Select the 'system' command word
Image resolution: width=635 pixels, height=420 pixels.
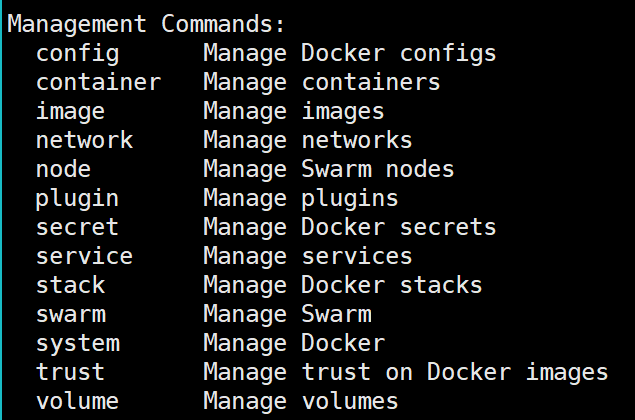point(77,343)
